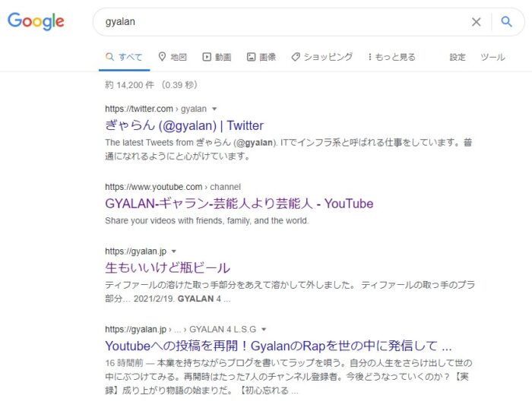The width and height of the screenshot is (532, 411).
Task: Click the ティファールの溶けた取っ手 snippet text
Action: tap(290, 292)
